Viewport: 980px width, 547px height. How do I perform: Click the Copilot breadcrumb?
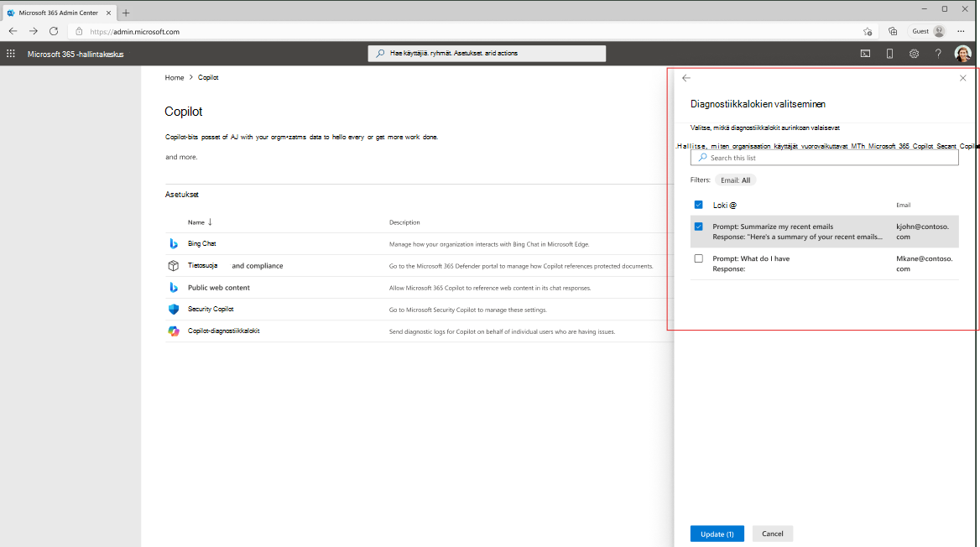point(208,77)
